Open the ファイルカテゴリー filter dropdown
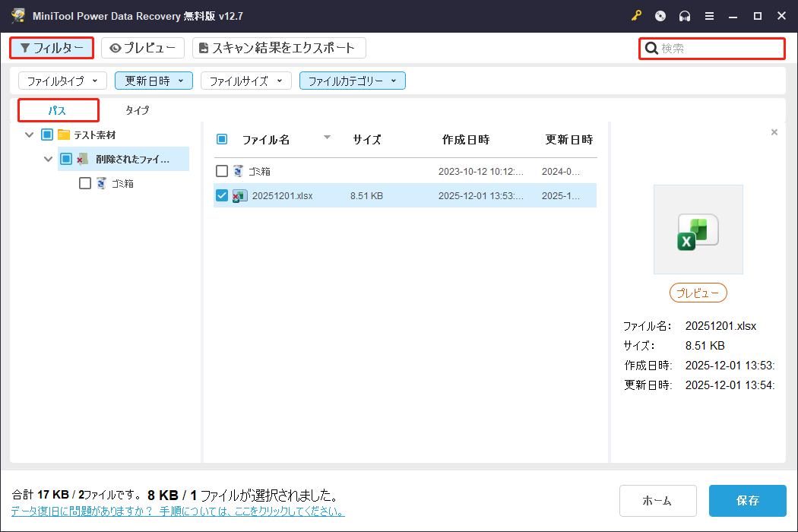798x532 pixels. point(352,80)
